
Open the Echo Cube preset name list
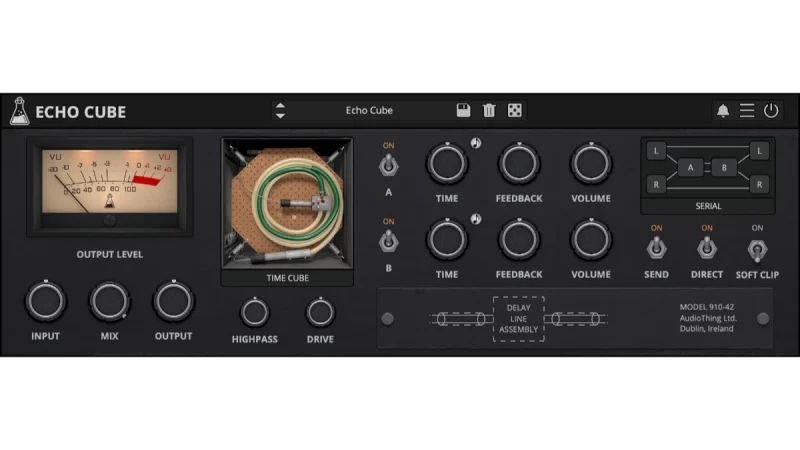369,110
